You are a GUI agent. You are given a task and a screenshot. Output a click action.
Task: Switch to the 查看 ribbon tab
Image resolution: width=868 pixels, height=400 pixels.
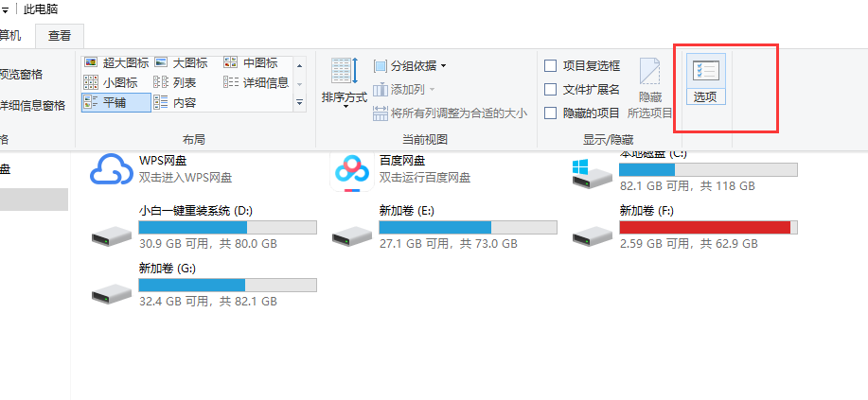[60, 36]
